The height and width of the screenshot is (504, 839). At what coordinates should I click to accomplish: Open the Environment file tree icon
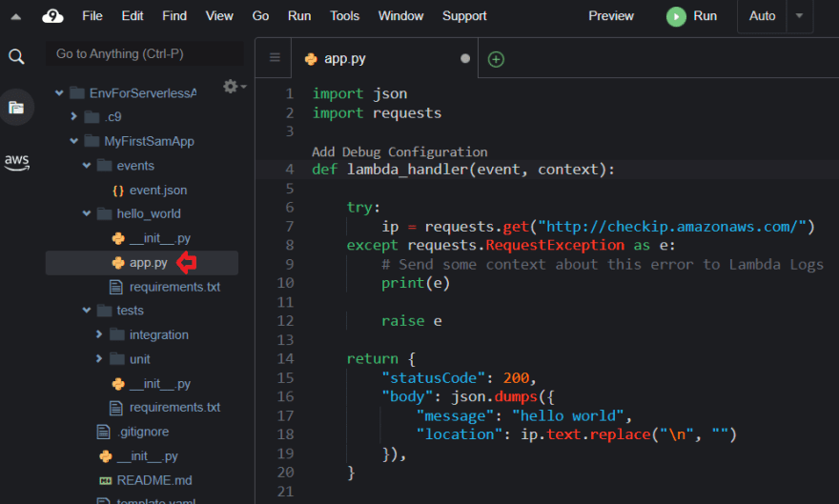(16, 108)
